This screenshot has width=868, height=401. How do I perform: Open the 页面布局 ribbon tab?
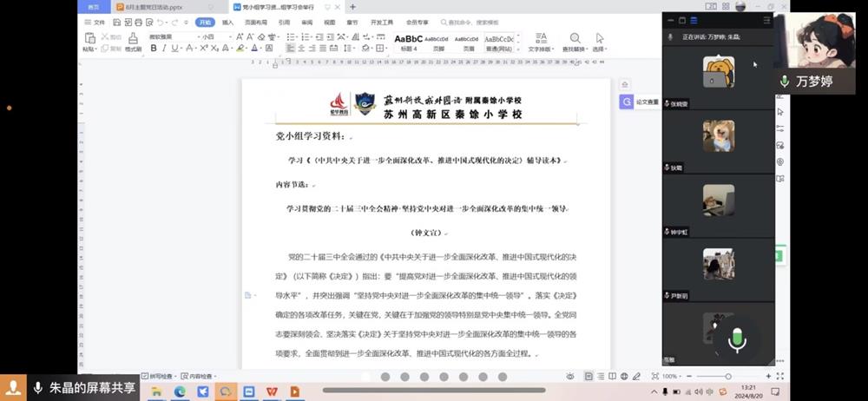coord(256,23)
